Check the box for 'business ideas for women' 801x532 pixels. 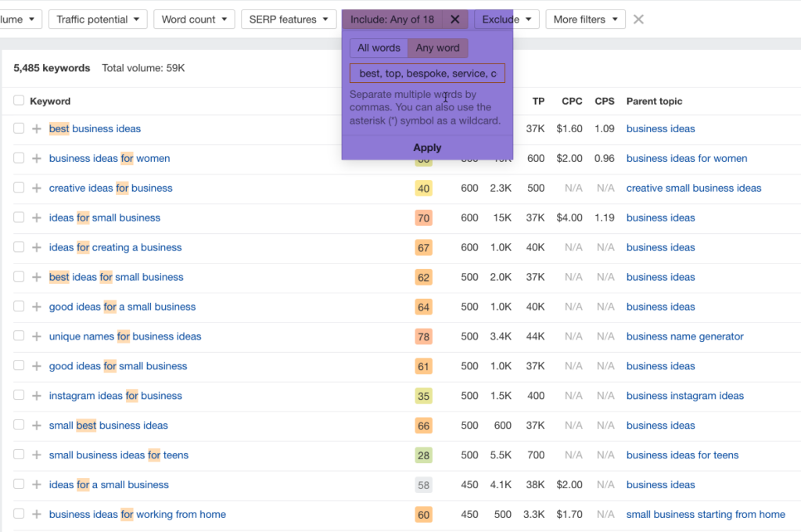click(x=19, y=159)
